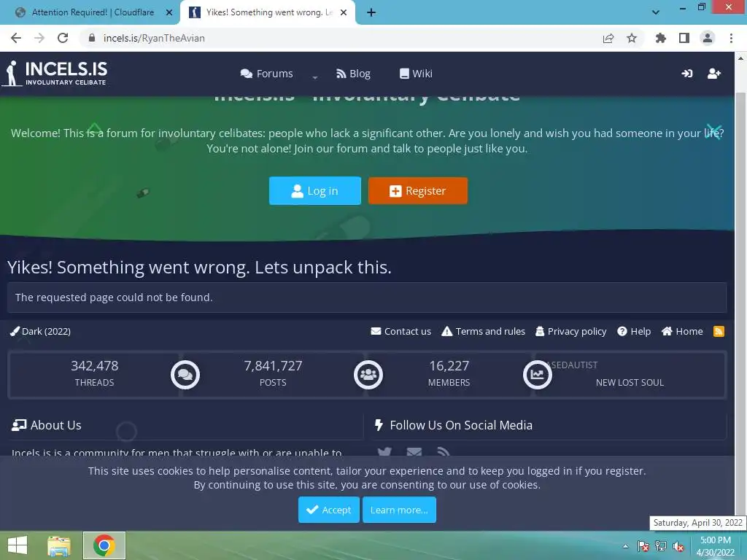Image resolution: width=747 pixels, height=560 pixels.
Task: Click the members group statistics icon
Action: point(368,375)
